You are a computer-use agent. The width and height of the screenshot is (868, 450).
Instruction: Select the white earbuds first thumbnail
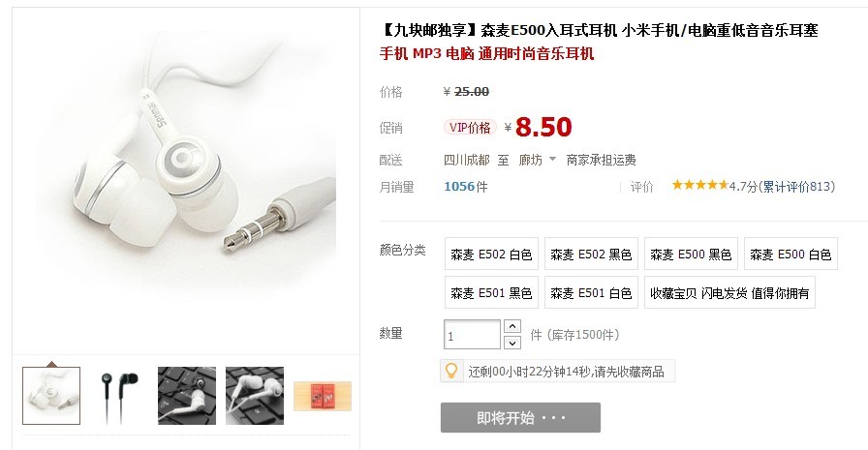[51, 396]
